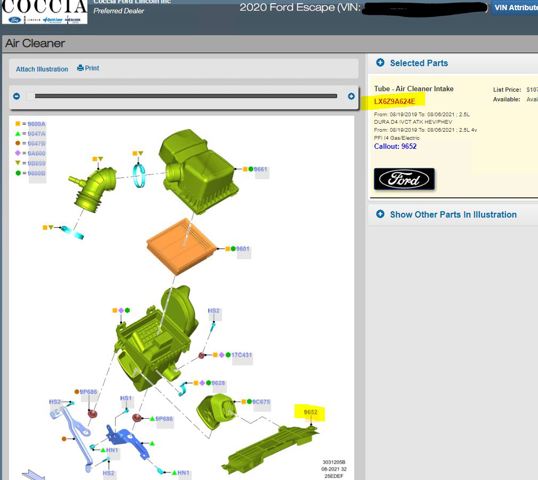The image size is (538, 480).
Task: Select the light blue support bracket
Action: click(74, 436)
